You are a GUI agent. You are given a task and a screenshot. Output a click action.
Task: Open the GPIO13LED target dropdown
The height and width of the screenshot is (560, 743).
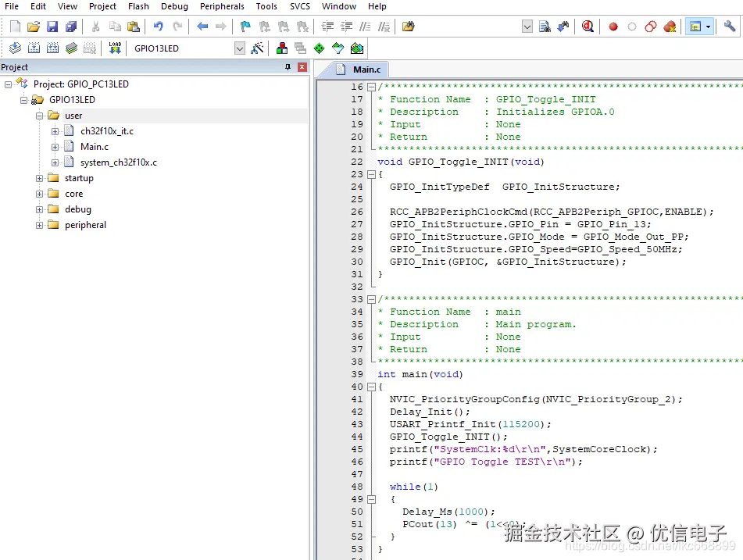[x=240, y=48]
